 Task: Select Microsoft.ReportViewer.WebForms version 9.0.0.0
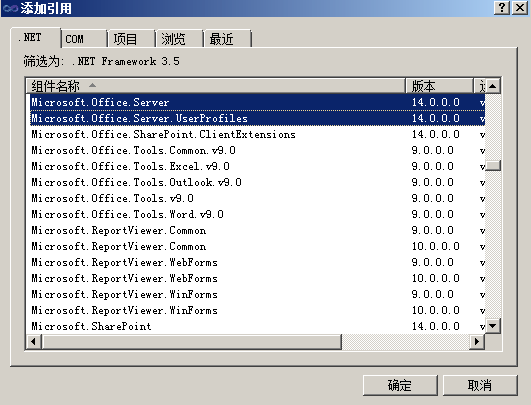point(256,262)
